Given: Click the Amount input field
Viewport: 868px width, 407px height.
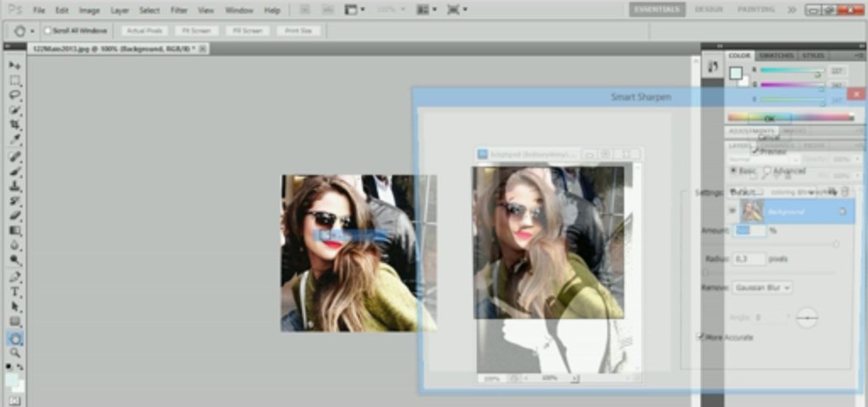Looking at the screenshot, I should (x=749, y=230).
